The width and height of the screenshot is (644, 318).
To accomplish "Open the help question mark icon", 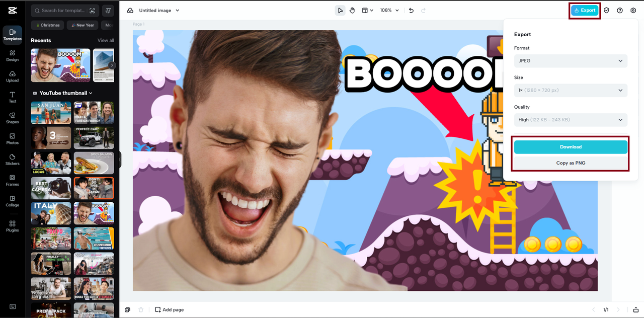I will (620, 11).
